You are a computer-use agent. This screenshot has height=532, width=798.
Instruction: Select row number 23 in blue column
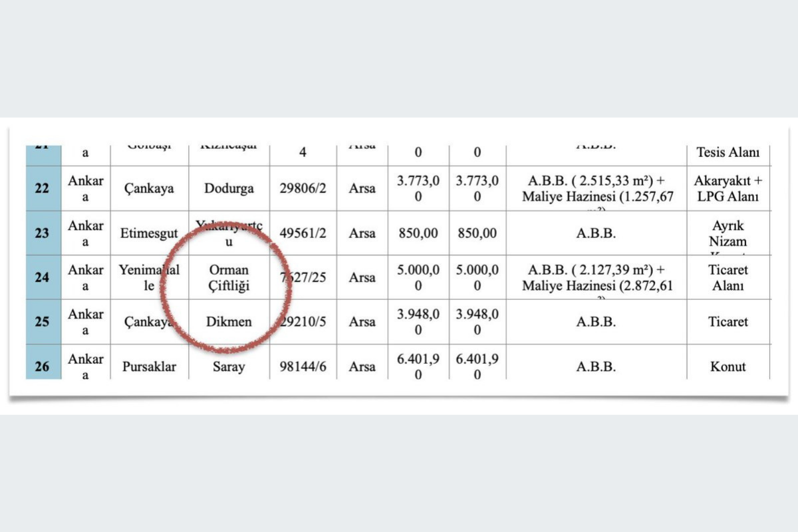coord(42,233)
